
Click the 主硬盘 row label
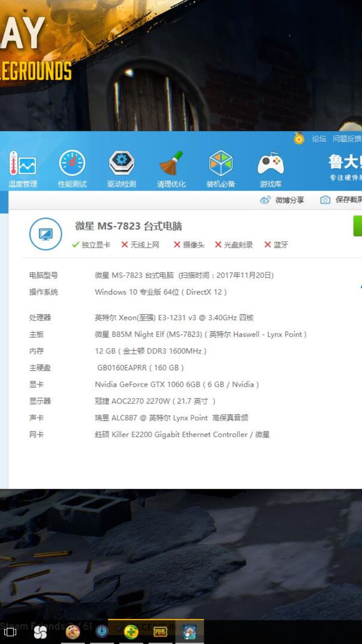40,368
